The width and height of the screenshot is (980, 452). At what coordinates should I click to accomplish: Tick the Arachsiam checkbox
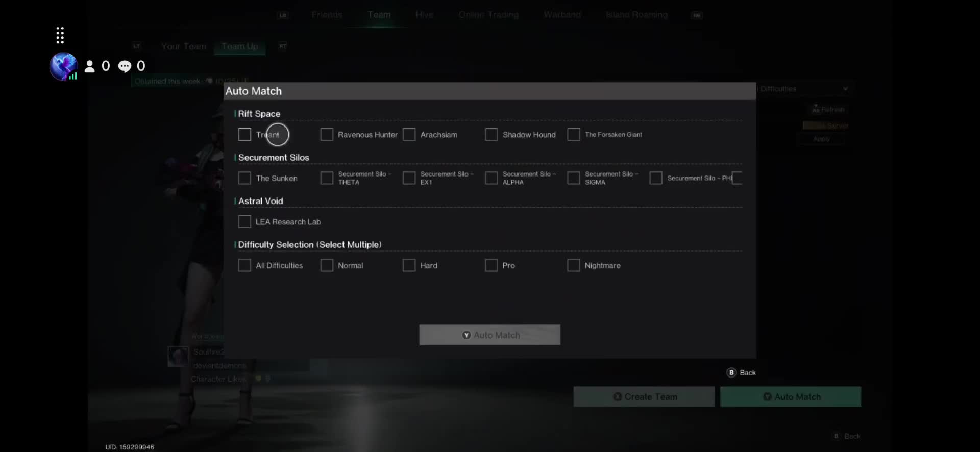[409, 135]
